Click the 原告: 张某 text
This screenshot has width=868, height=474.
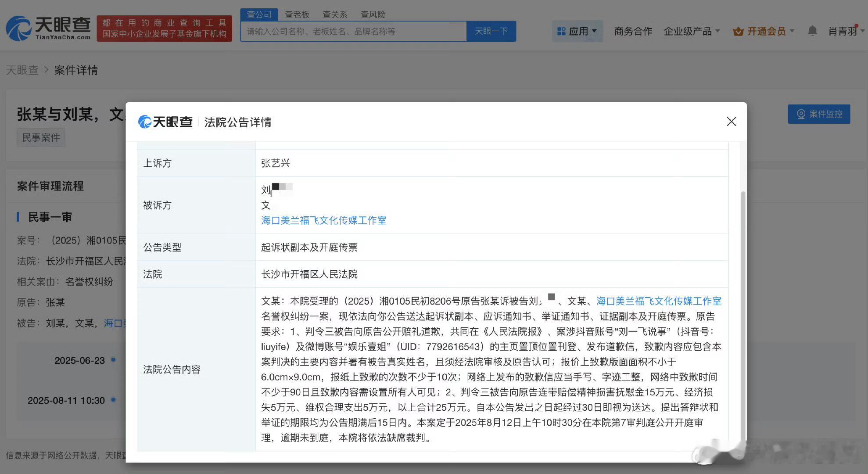[41, 302]
